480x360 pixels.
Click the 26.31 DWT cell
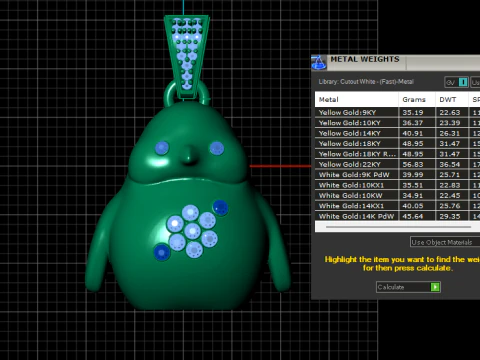click(x=452, y=133)
